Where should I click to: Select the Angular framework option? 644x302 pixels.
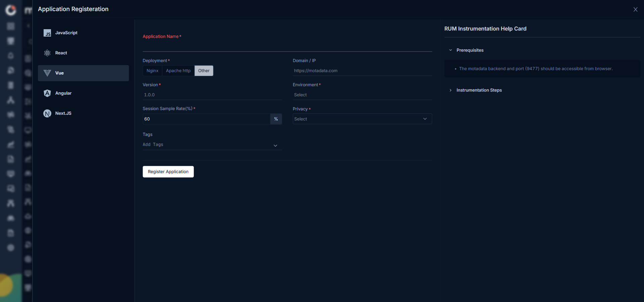pyautogui.click(x=83, y=93)
